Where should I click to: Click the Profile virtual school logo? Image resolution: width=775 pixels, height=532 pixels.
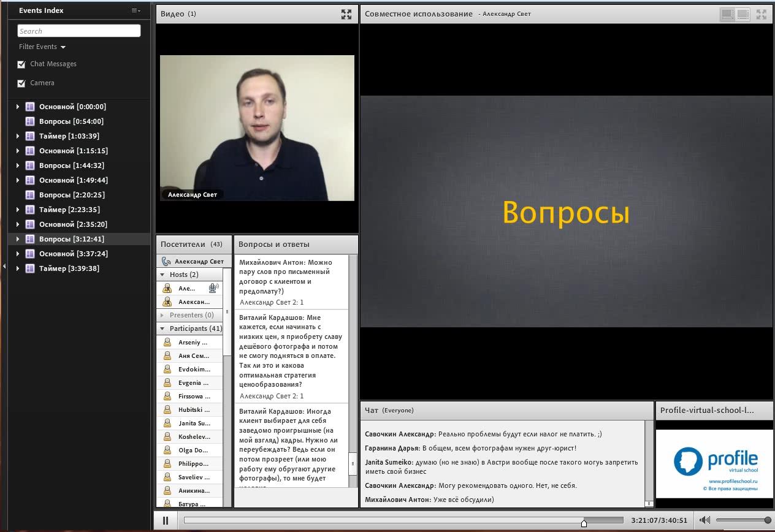[x=715, y=463]
